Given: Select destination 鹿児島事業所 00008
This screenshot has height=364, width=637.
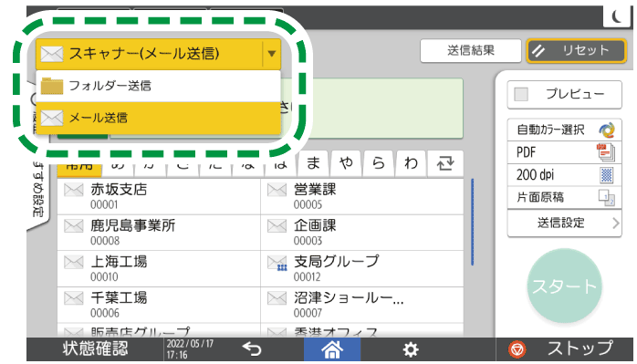Looking at the screenshot, I should (159, 233).
